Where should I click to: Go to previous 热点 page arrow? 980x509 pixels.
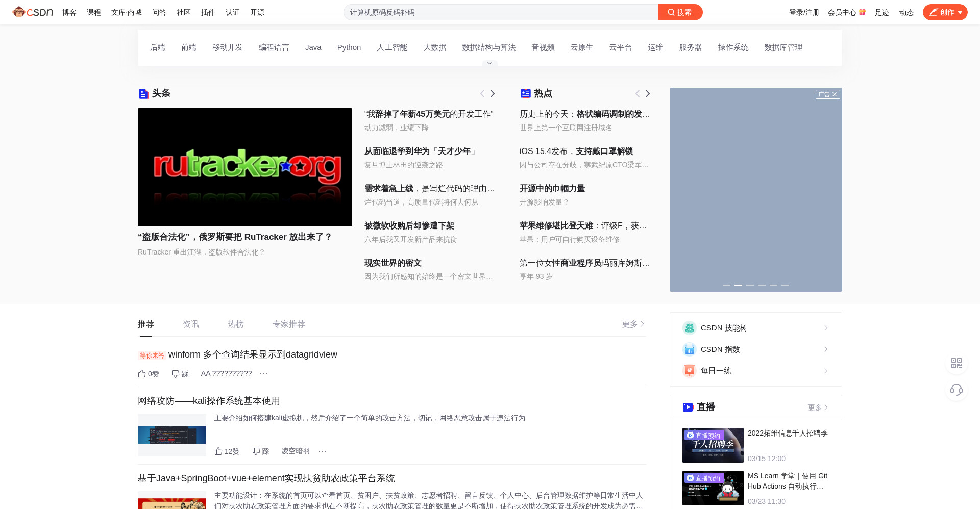(x=637, y=94)
